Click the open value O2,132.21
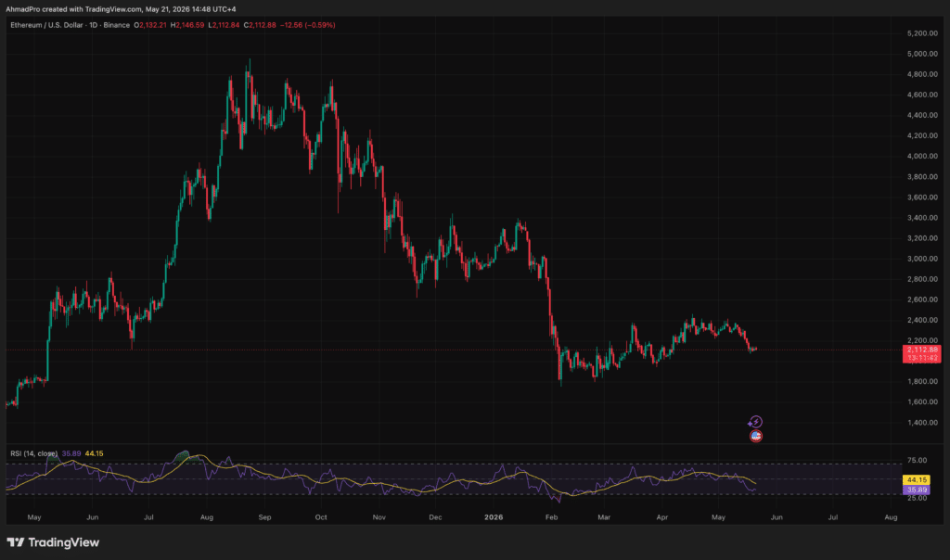The height and width of the screenshot is (560, 950). [150, 25]
